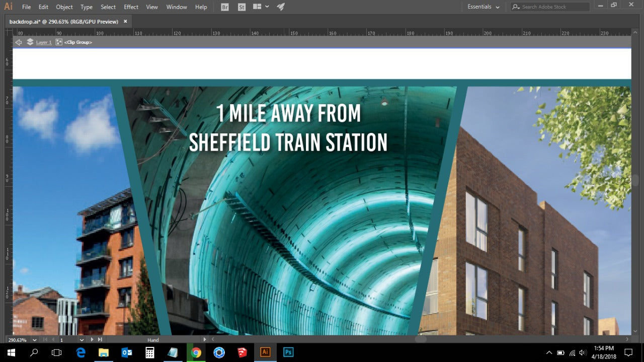Open the Window menu

[x=177, y=7]
